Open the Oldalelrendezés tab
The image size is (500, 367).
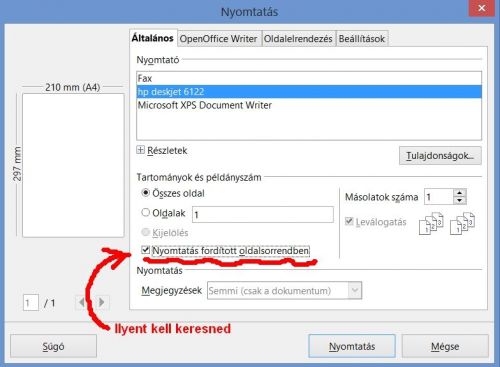298,39
